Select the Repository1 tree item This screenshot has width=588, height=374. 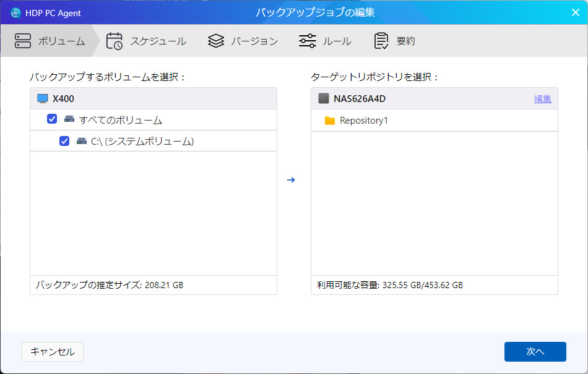coord(364,121)
